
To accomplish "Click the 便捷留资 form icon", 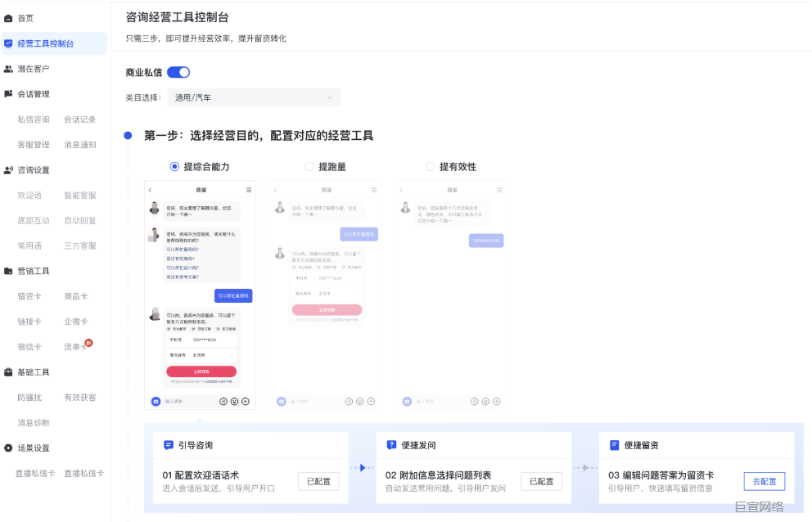I will pyautogui.click(x=614, y=445).
